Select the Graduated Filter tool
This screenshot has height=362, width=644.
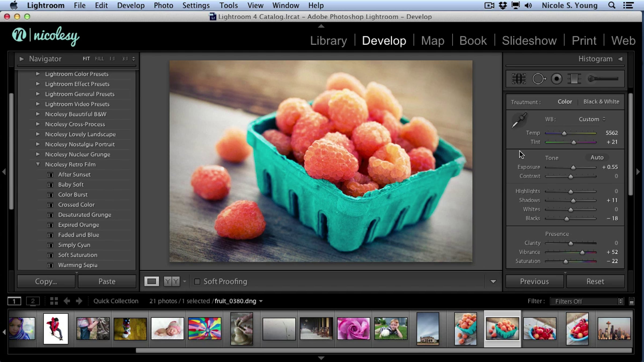click(x=574, y=79)
